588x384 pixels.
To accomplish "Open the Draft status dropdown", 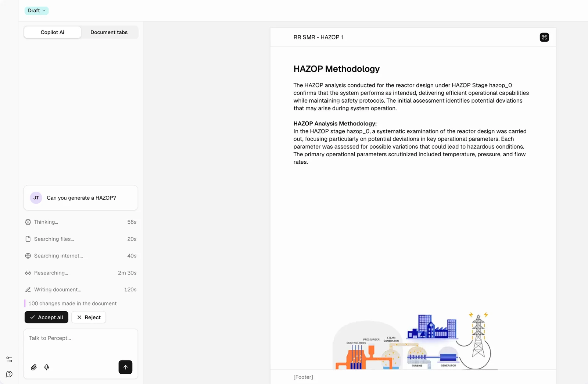I will (36, 11).
